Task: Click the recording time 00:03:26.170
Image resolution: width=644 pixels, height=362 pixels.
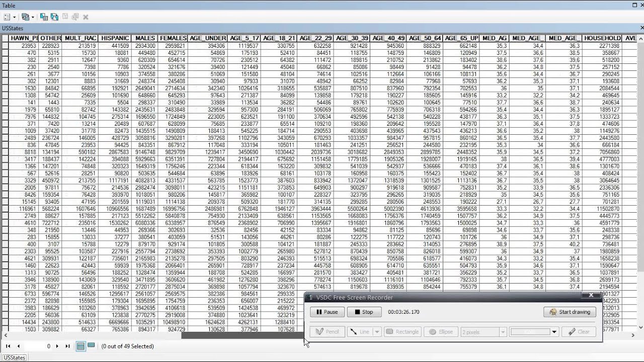Action: [x=404, y=312]
